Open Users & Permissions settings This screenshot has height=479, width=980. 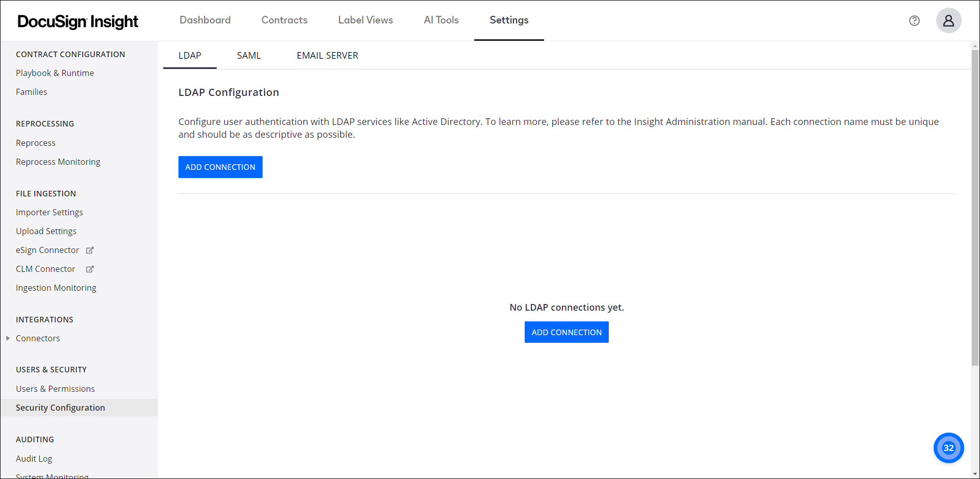click(x=55, y=388)
